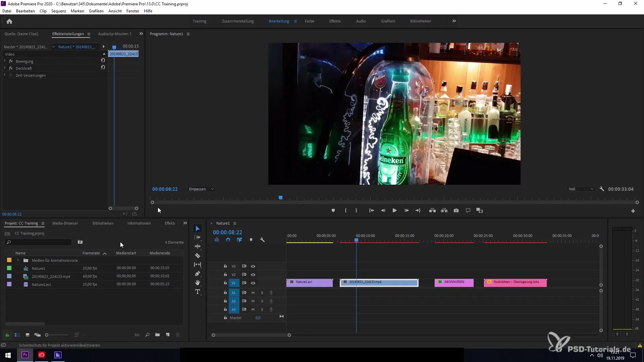Open Program monitor settings wrench

[602, 189]
